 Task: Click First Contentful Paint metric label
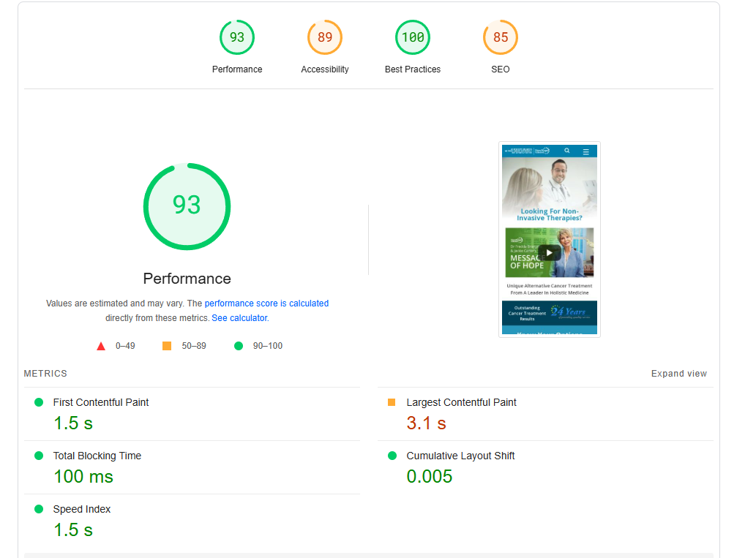click(x=101, y=402)
